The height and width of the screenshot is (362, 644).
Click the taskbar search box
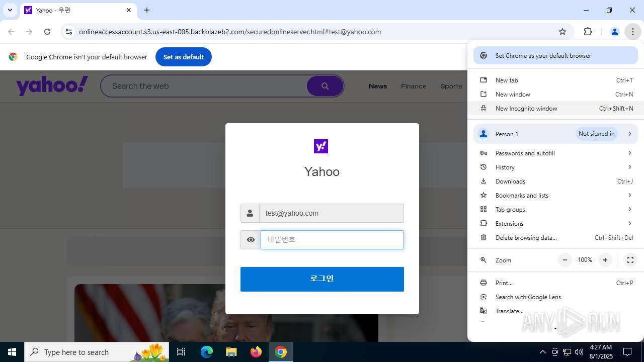point(97,352)
